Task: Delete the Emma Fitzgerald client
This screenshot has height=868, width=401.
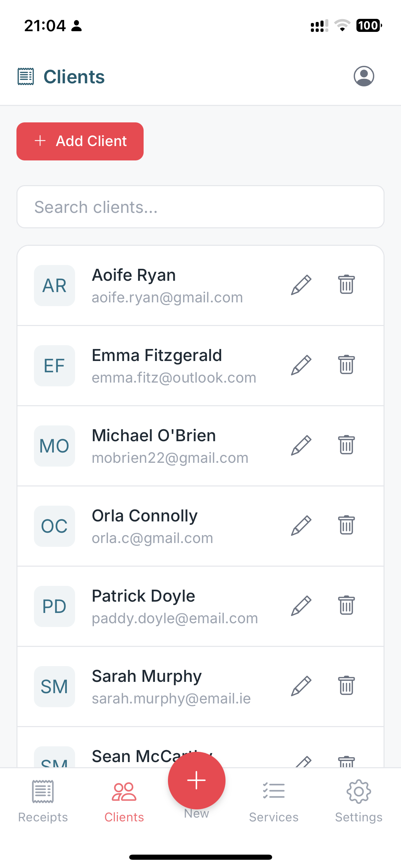Action: pos(346,365)
